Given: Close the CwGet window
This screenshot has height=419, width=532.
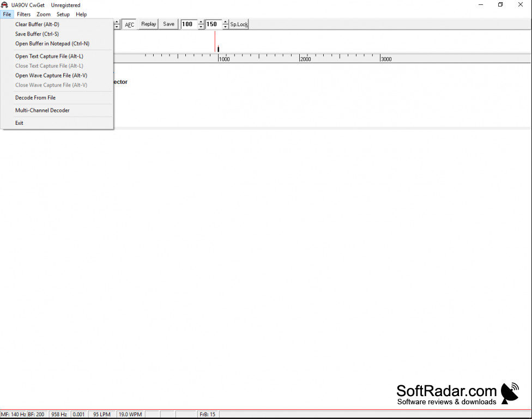Looking at the screenshot, I should [521, 5].
